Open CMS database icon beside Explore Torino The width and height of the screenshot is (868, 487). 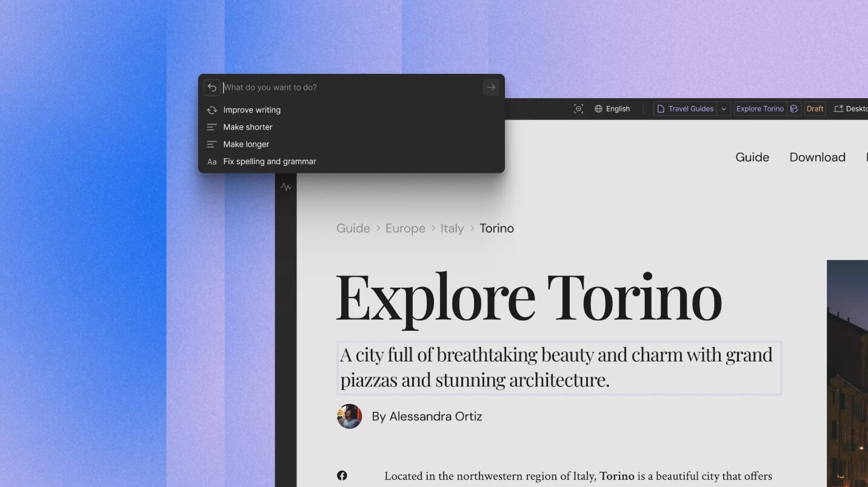(794, 109)
